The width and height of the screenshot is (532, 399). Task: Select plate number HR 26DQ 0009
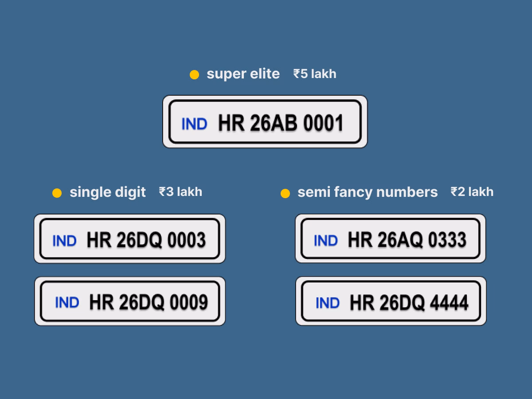148,301
